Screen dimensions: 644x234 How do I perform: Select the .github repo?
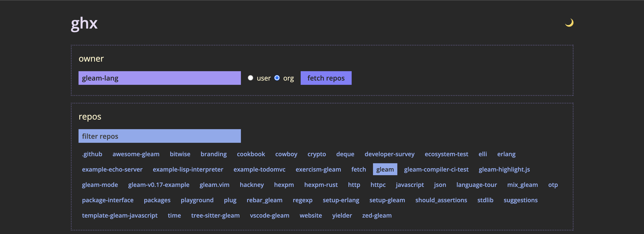[x=92, y=154]
